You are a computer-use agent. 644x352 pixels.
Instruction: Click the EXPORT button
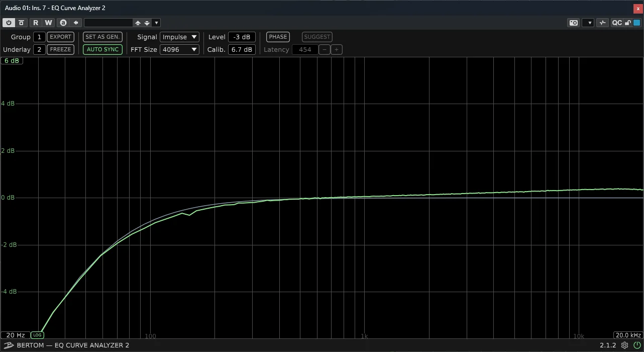pos(60,37)
